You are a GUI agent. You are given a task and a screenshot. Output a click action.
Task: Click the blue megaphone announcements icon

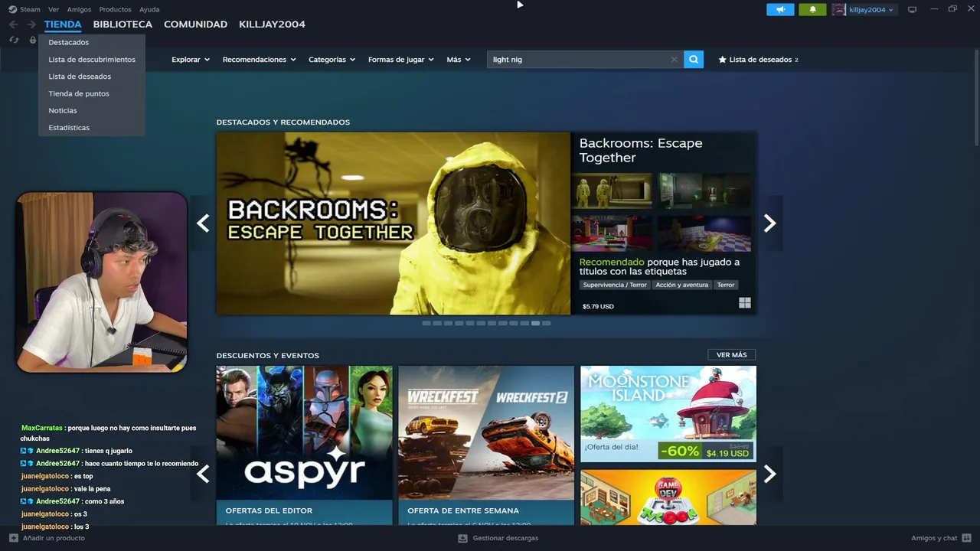780,9
